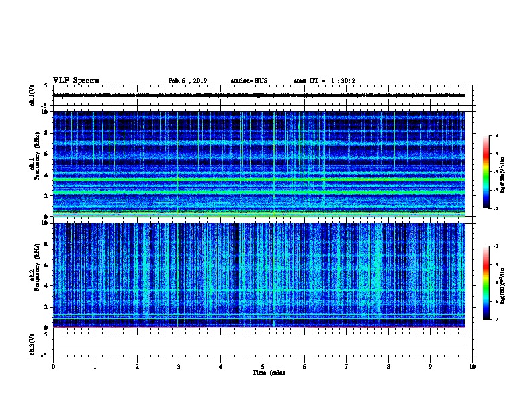Click the "-7" label on the lower color bar
Screen dimensions: 532x411
click(495, 319)
